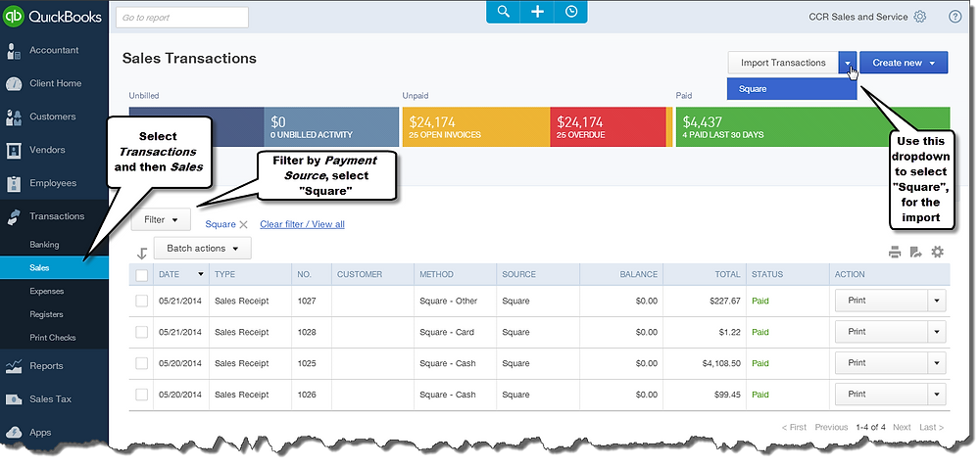Print the sales receipt 1026
This screenshot has height=466, width=980.
click(x=881, y=395)
